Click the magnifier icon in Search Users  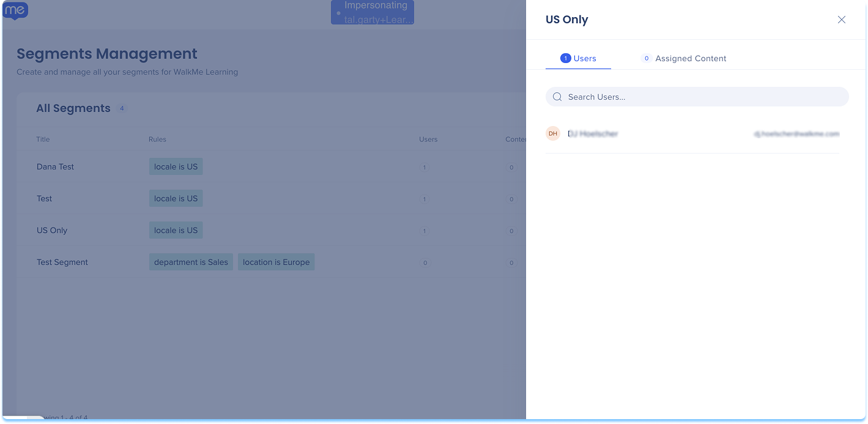pyautogui.click(x=557, y=97)
